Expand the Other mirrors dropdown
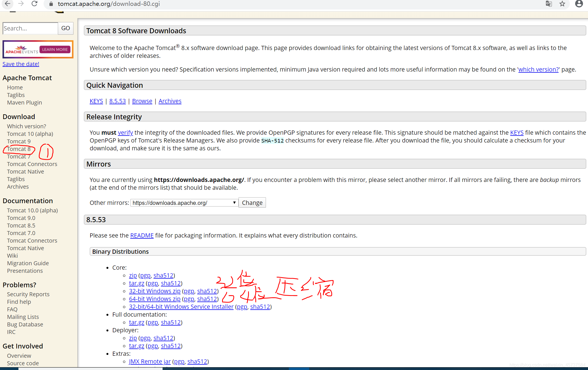588x370 pixels. tap(184, 203)
